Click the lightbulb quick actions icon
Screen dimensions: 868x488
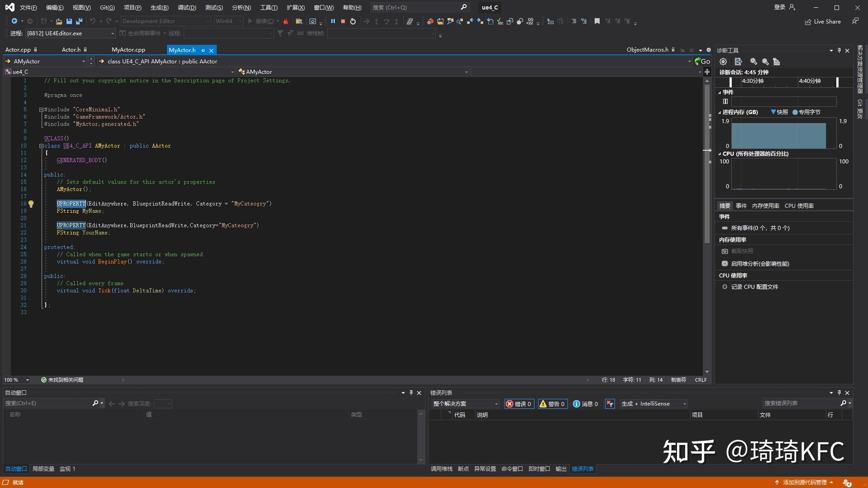[x=31, y=204]
